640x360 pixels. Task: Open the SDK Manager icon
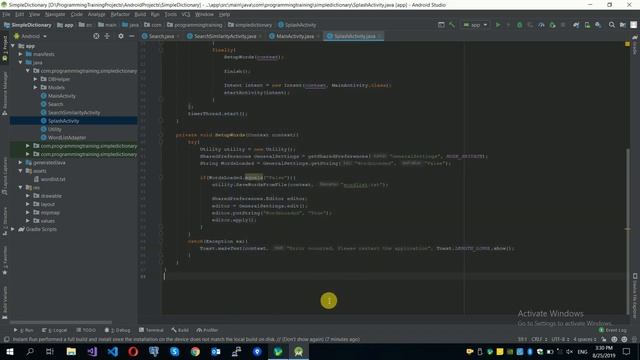pos(598,25)
